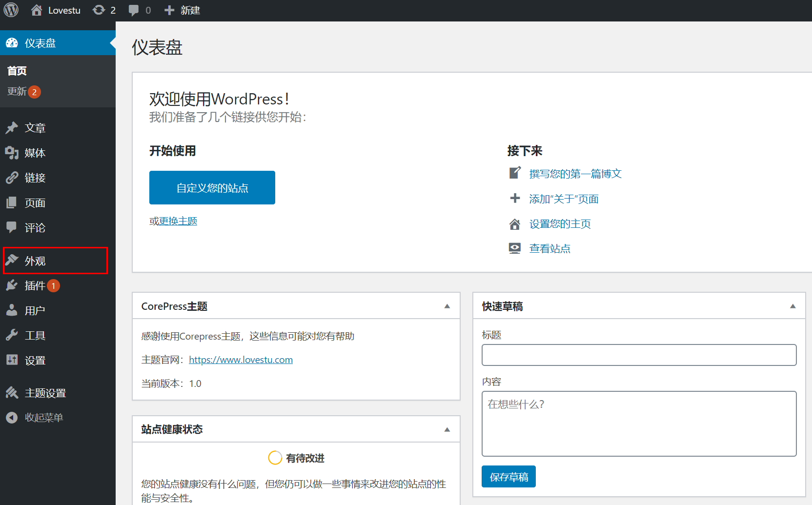
Task: Click the house icon beside 设置您的主页
Action: pyautogui.click(x=515, y=224)
